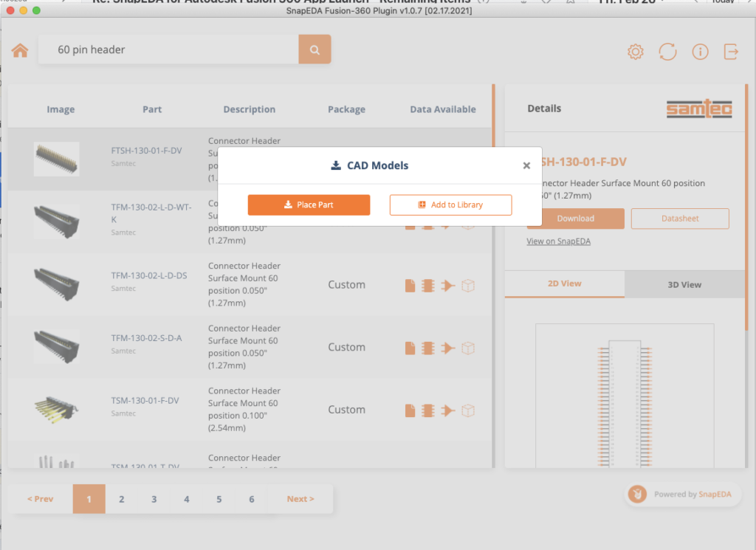The width and height of the screenshot is (756, 550).
Task: Click the Add to Library button
Action: (x=450, y=204)
